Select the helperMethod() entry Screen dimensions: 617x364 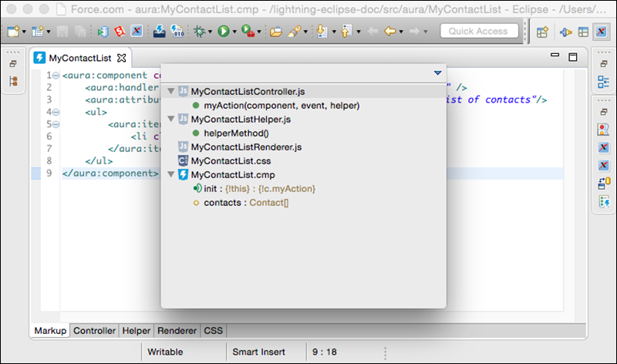[236, 133]
